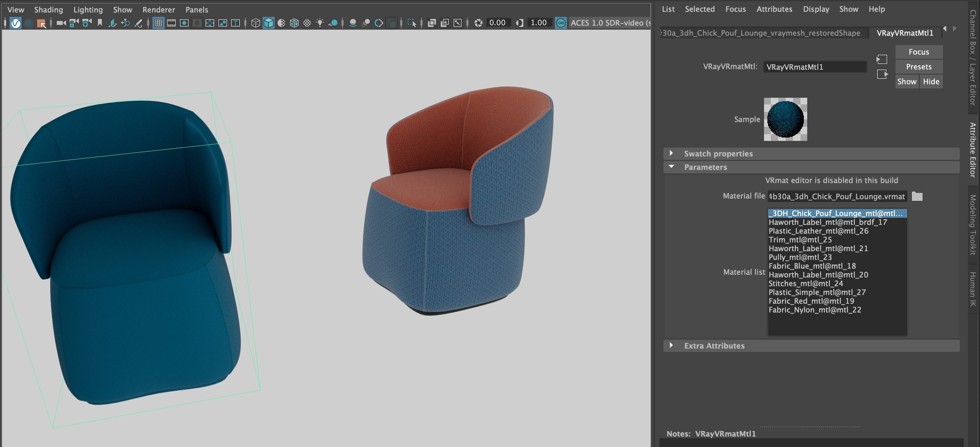Switch to the vraymesh_restoredShape tab
The image size is (980, 447).
pos(763,33)
